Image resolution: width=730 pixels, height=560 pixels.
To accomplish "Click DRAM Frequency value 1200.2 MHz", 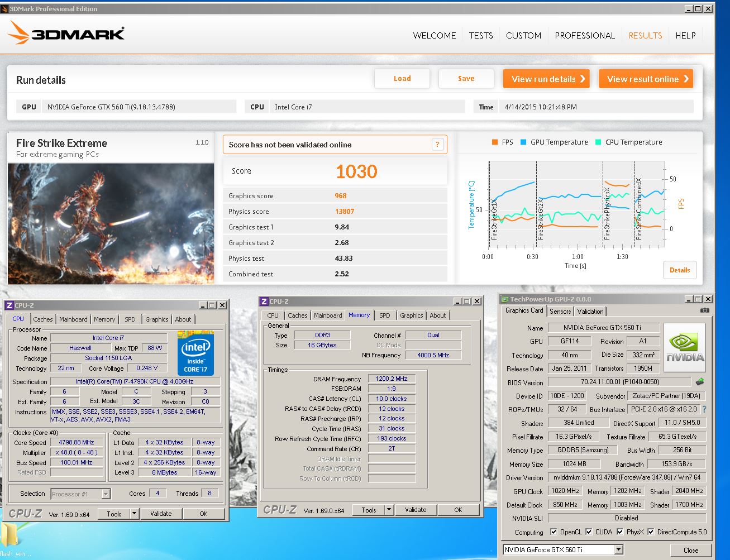I will (392, 379).
